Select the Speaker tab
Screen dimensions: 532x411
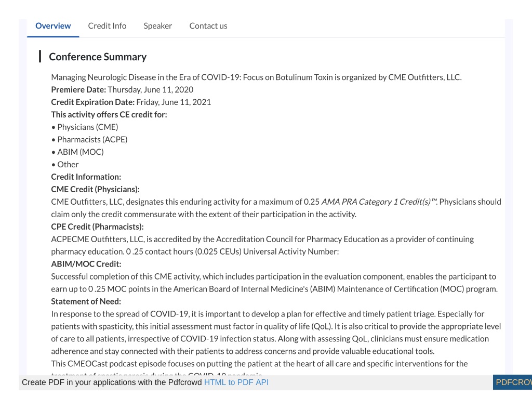(x=158, y=26)
